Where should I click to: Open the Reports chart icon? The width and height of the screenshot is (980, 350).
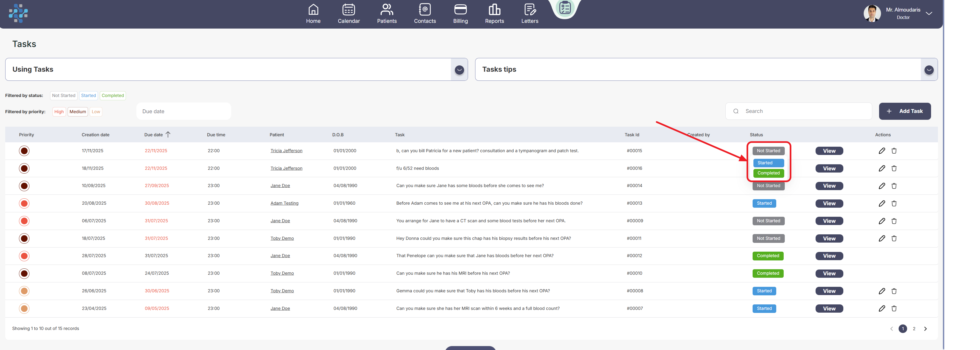(x=494, y=9)
